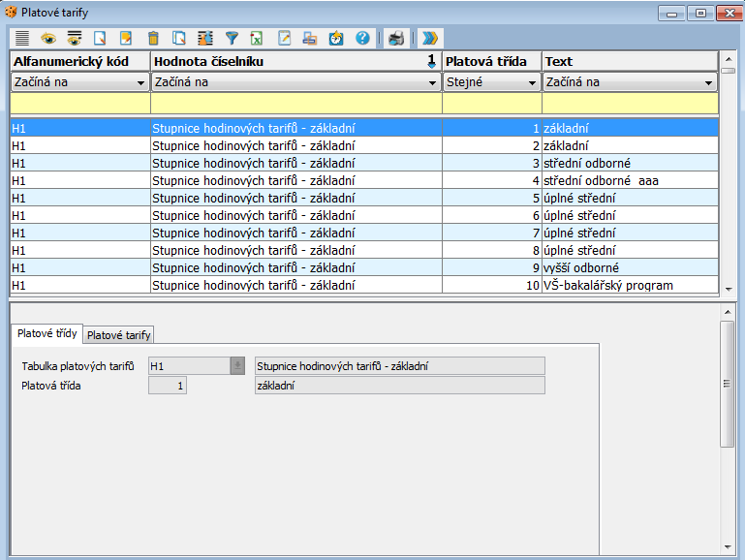745x560 pixels.
Task: Open the Hodnota číselníku filter condition dropdown
Action: tap(432, 82)
